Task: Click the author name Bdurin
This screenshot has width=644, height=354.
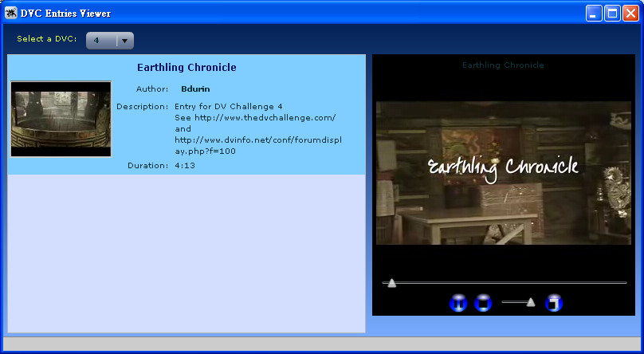Action: coord(195,88)
